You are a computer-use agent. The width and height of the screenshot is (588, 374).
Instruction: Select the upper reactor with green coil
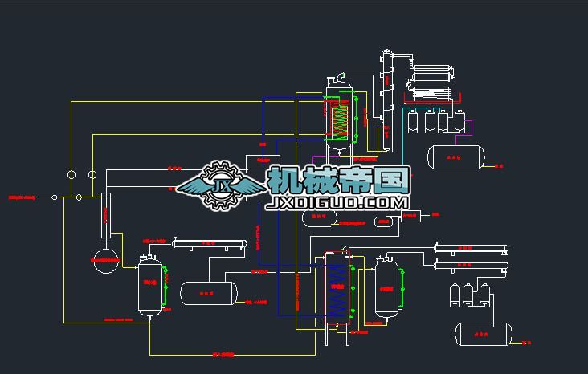[339, 115]
